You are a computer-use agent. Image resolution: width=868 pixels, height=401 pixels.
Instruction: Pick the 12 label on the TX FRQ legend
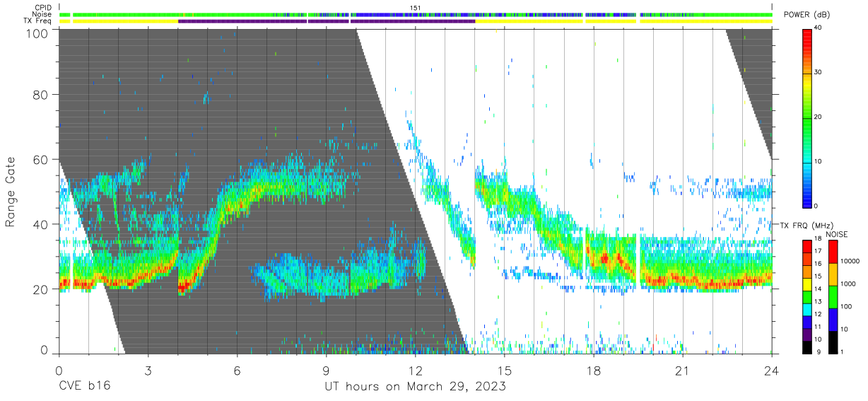[x=818, y=314]
